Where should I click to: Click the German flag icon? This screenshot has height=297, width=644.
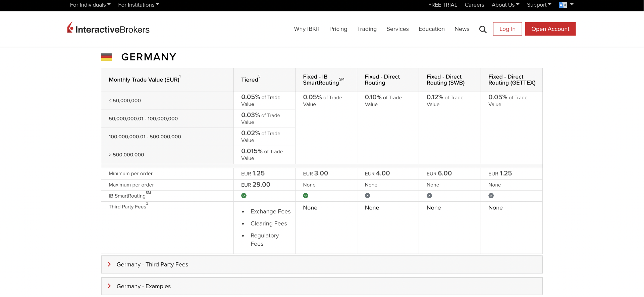106,57
